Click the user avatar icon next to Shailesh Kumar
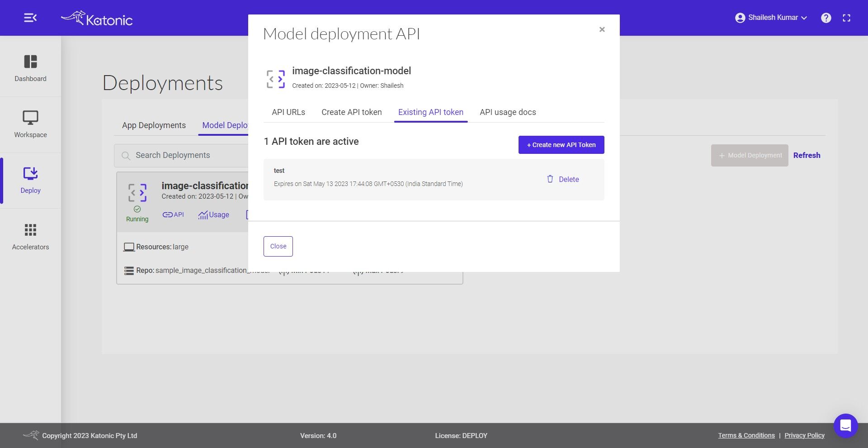The image size is (868, 448). coord(740,18)
